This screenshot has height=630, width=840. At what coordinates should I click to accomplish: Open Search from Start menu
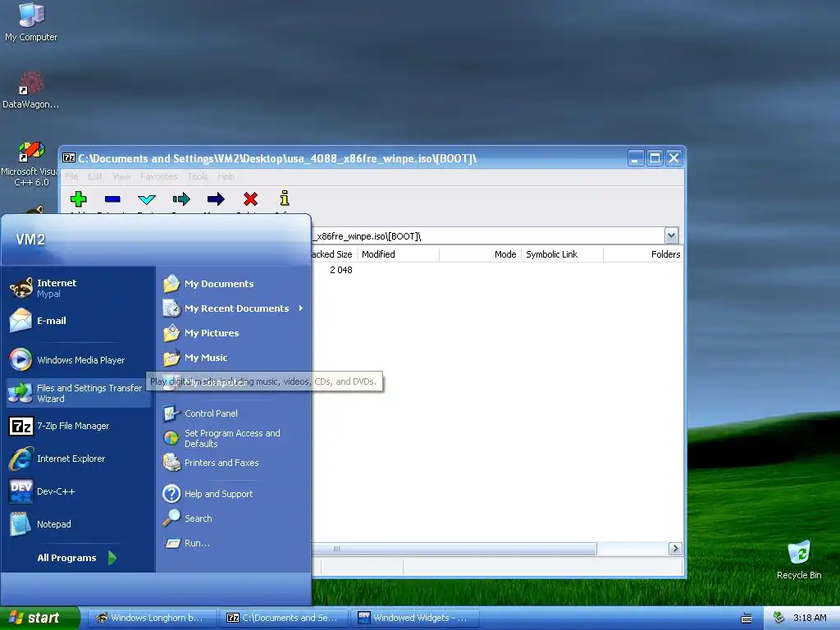click(x=233, y=518)
